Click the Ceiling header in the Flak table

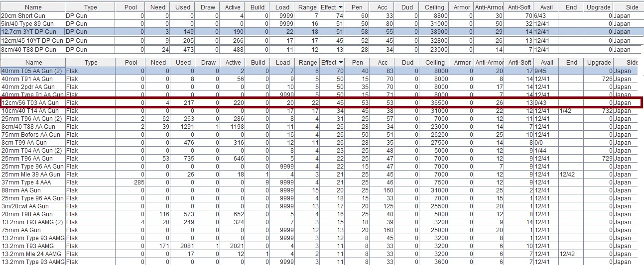point(435,63)
